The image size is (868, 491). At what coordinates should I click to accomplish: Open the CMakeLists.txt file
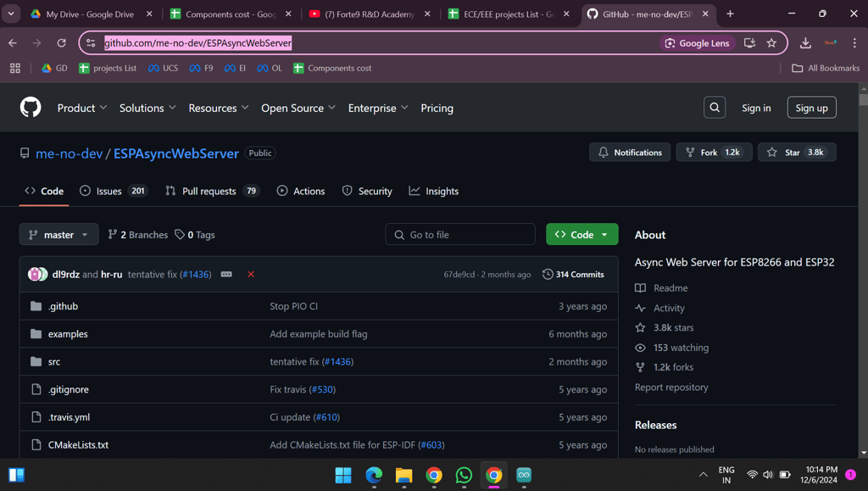(x=78, y=444)
